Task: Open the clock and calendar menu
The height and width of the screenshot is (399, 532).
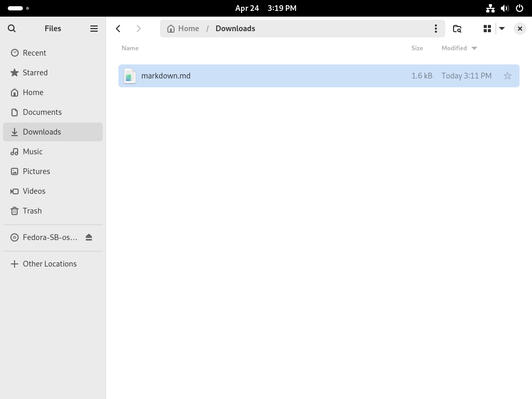Action: point(265,8)
